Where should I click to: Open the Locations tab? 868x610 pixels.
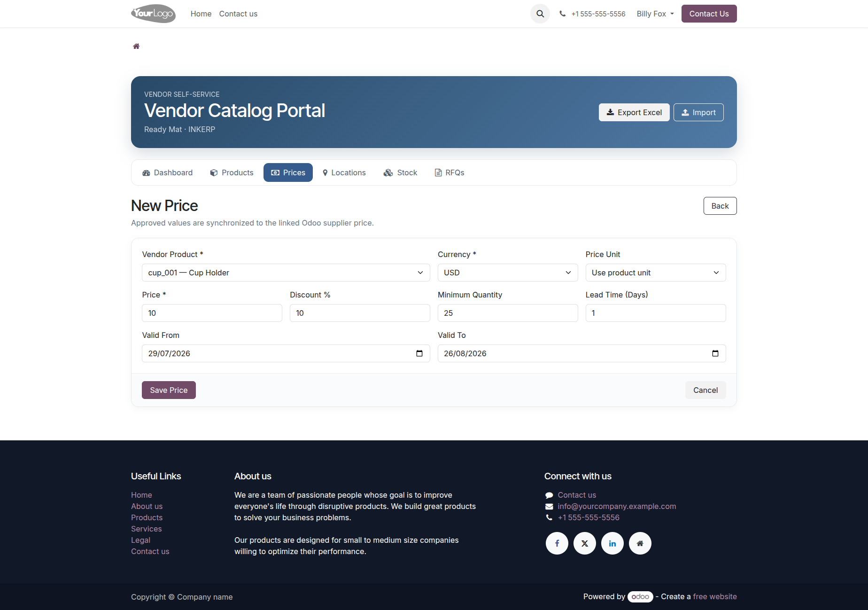(x=344, y=172)
